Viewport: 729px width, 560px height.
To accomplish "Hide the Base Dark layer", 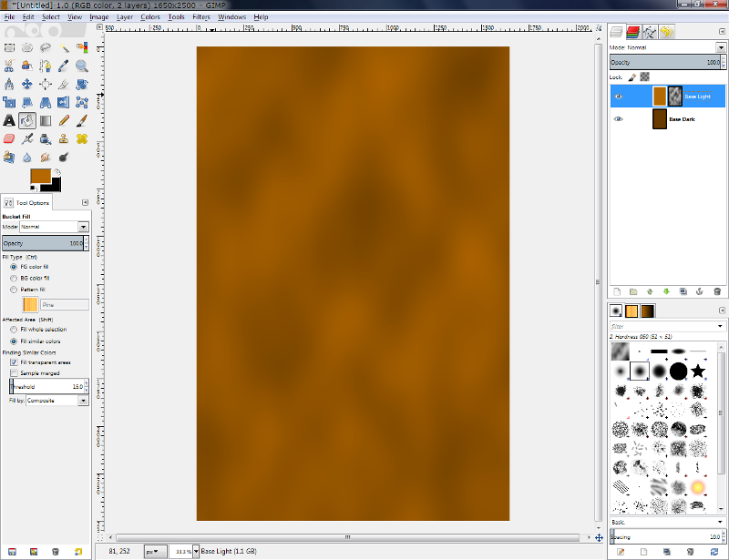I will pyautogui.click(x=619, y=119).
